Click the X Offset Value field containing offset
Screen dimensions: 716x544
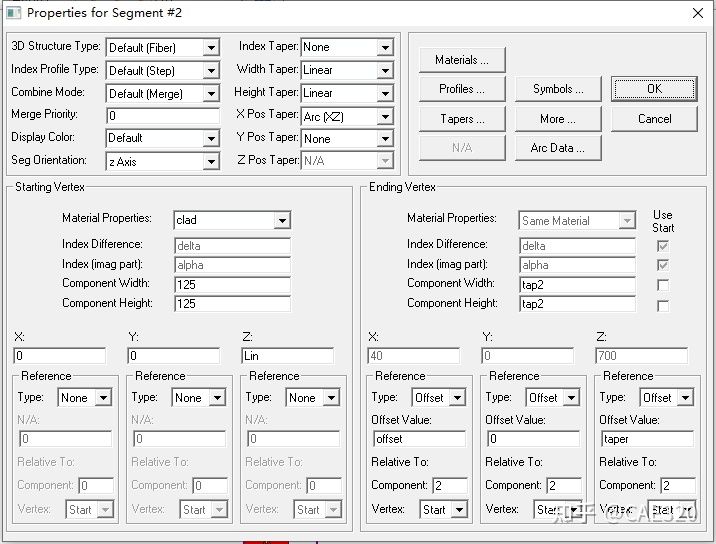pyautogui.click(x=419, y=439)
